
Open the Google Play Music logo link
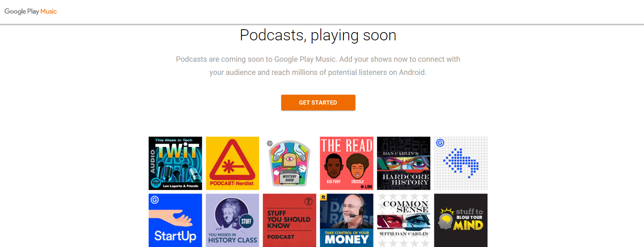pos(30,12)
